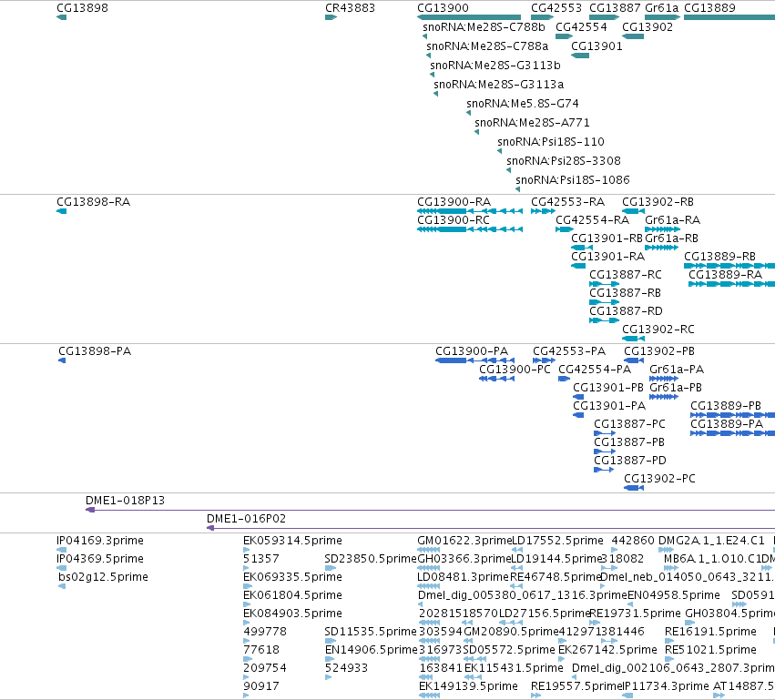
Task: Click RE19557.5prime EST label
Action: pyautogui.click(x=576, y=686)
